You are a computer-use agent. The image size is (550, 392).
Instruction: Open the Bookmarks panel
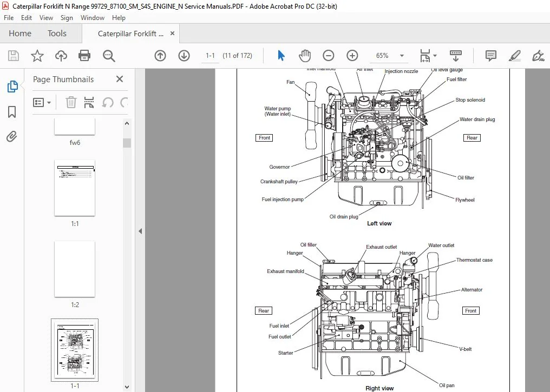(x=12, y=112)
